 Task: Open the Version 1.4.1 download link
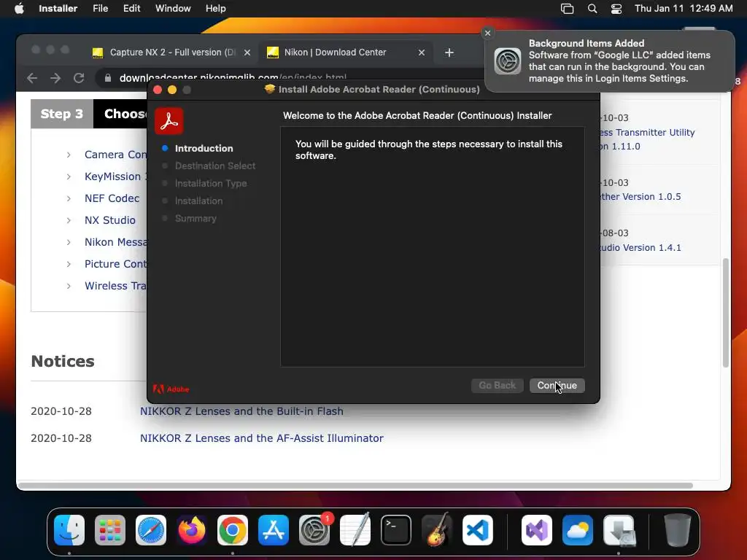point(640,248)
